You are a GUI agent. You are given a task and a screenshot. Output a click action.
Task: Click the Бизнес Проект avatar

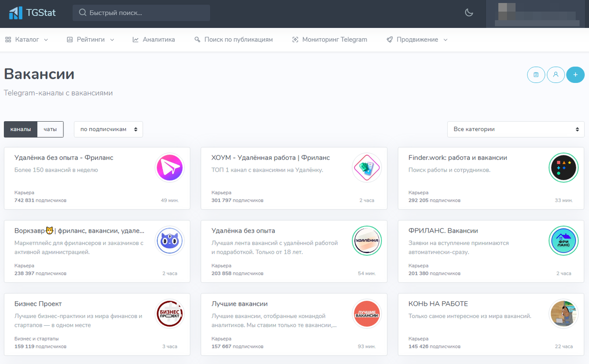169,314
